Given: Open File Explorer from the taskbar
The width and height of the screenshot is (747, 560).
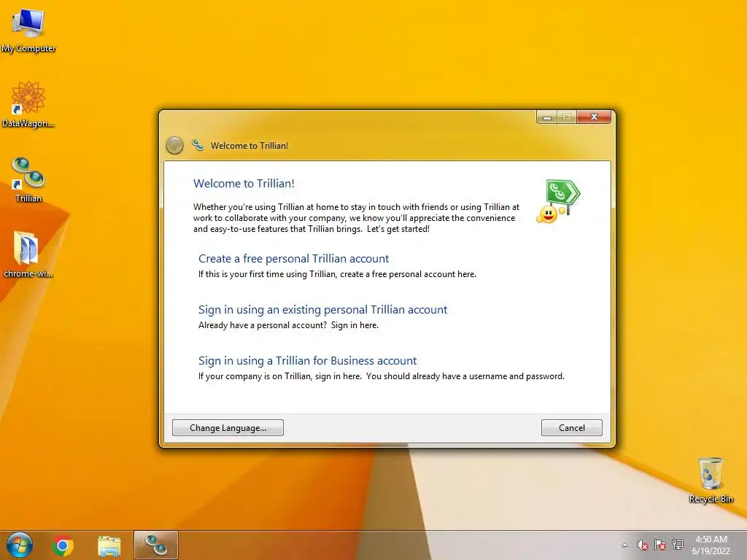Looking at the screenshot, I should [109, 545].
